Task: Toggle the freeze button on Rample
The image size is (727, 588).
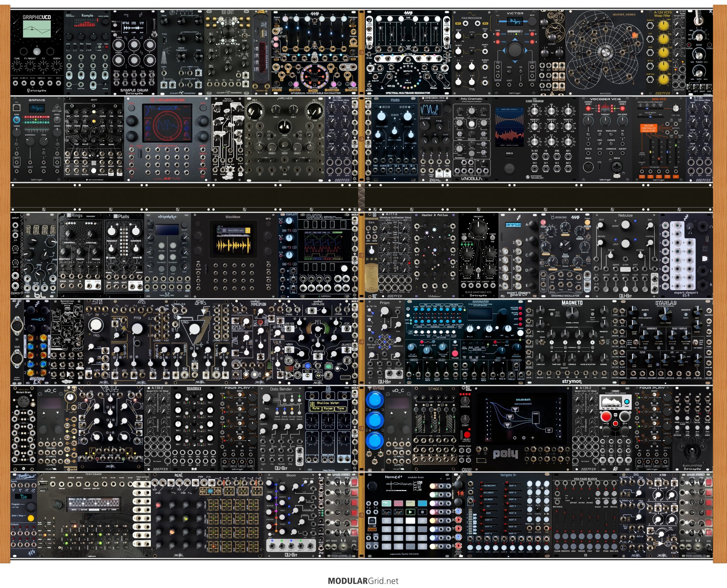Action: 88,46
